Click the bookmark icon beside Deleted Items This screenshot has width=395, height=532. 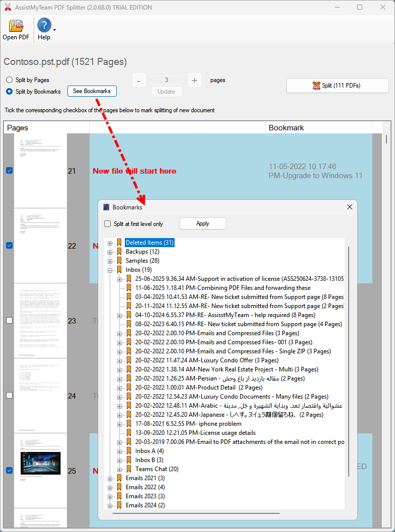point(120,243)
